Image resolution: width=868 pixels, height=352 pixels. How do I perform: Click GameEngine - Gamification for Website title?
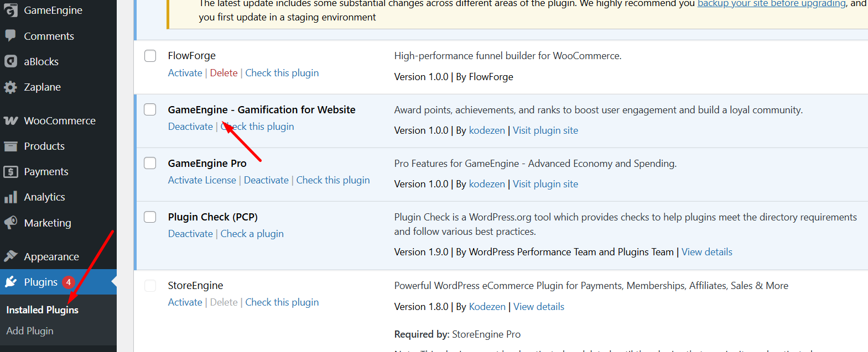tap(262, 109)
